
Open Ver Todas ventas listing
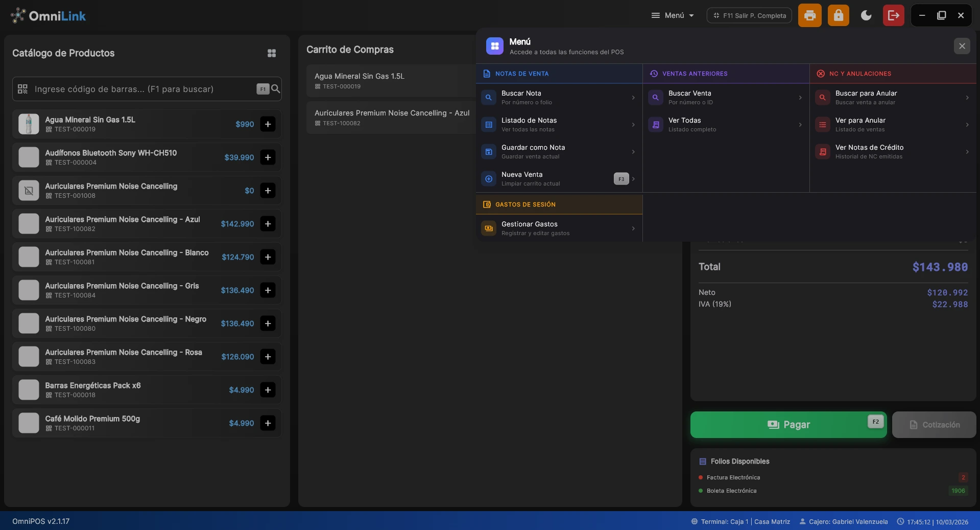point(726,125)
